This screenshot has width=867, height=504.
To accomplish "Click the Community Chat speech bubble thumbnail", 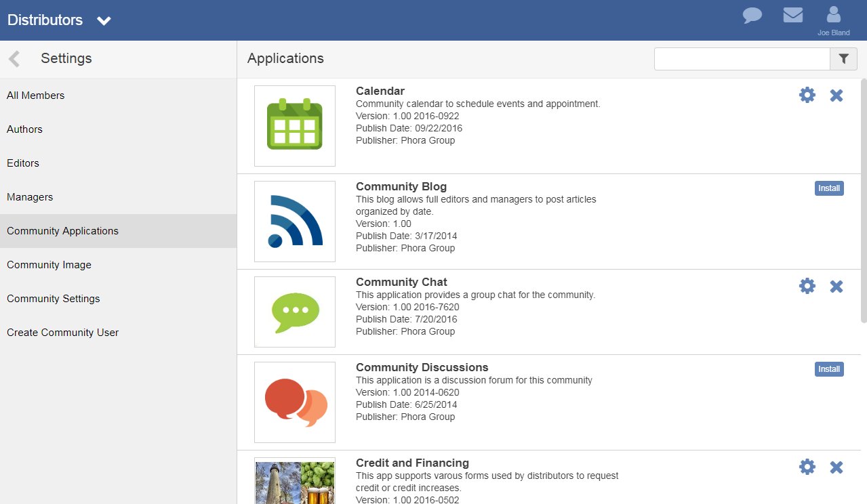I will (295, 312).
